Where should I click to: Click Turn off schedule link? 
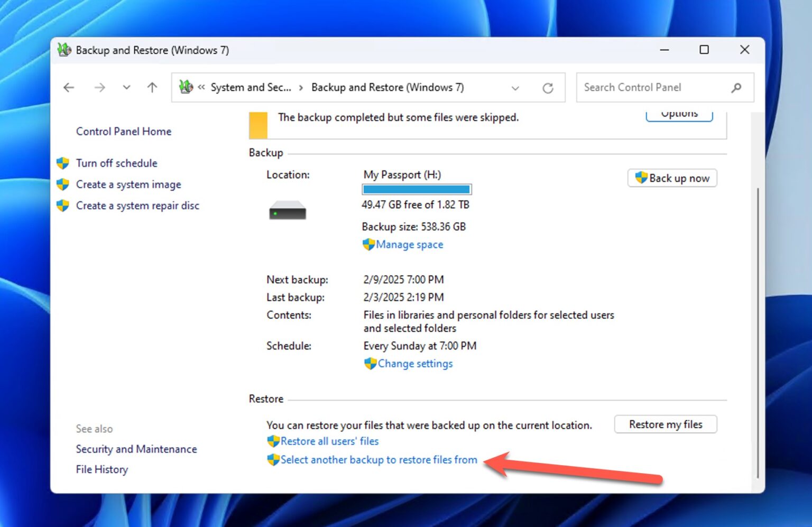click(x=117, y=163)
